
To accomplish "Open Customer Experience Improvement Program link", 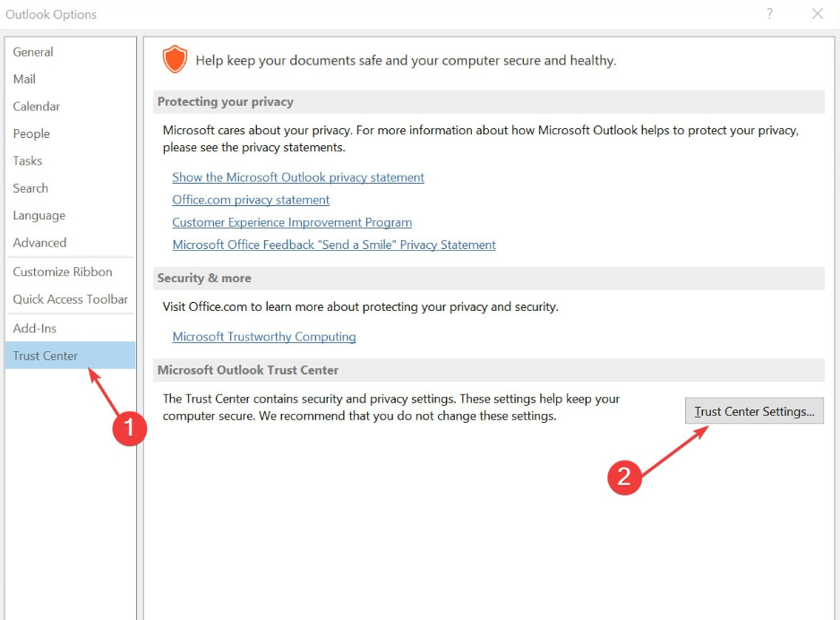I will (x=292, y=222).
